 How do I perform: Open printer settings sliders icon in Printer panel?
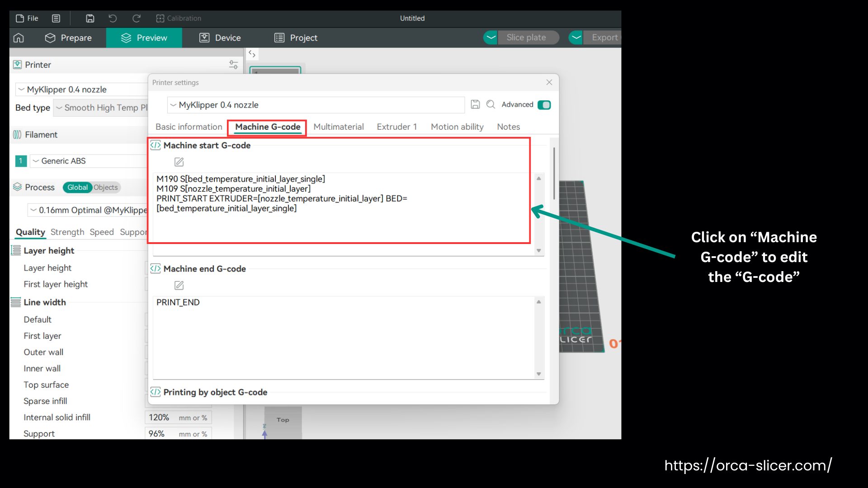click(x=233, y=65)
